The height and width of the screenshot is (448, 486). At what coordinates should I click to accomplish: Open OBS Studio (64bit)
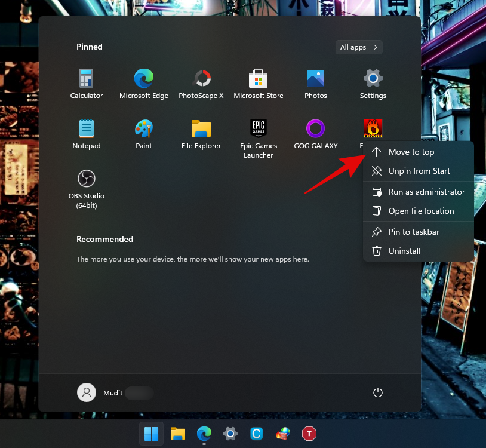[x=87, y=188]
